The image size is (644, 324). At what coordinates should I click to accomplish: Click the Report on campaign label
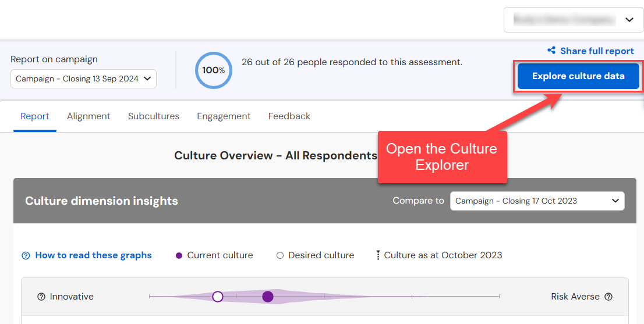click(54, 59)
